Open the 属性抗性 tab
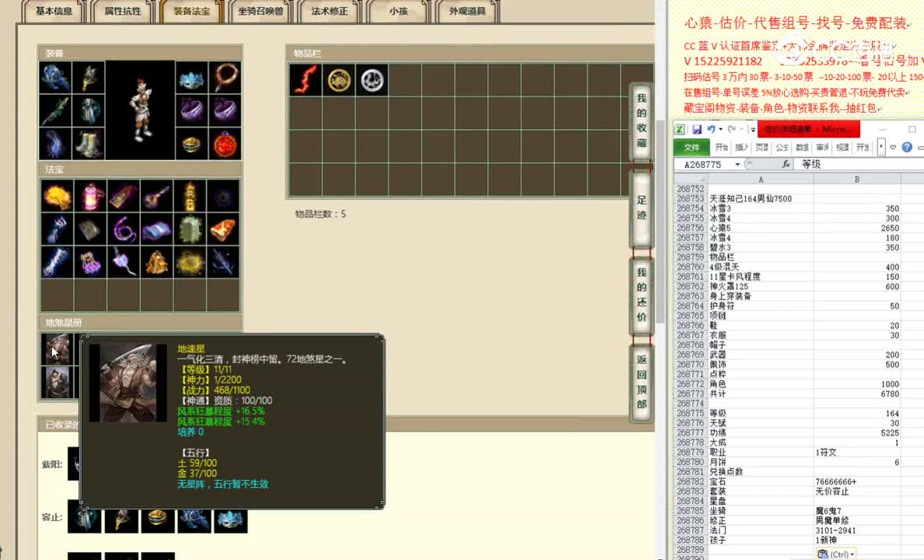 point(123,11)
